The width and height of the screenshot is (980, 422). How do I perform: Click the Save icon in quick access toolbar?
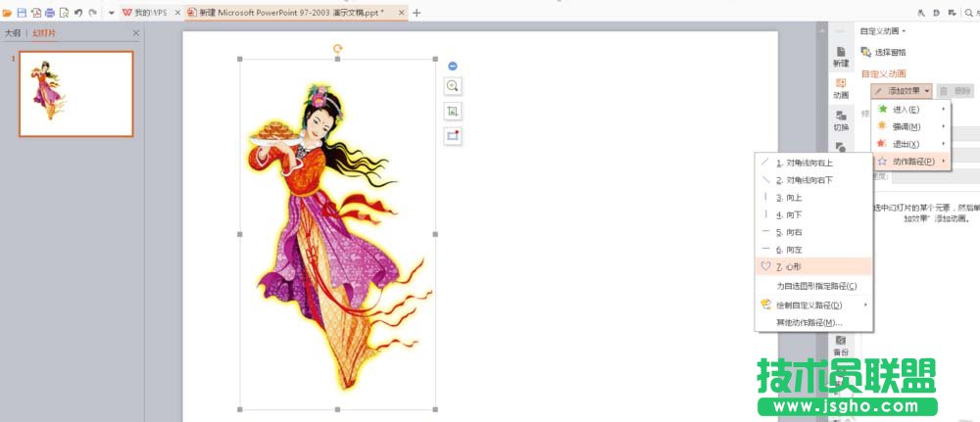[x=22, y=13]
